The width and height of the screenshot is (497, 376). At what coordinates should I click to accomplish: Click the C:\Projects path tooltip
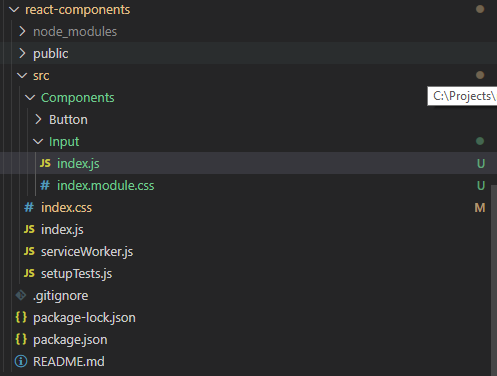[x=462, y=96]
